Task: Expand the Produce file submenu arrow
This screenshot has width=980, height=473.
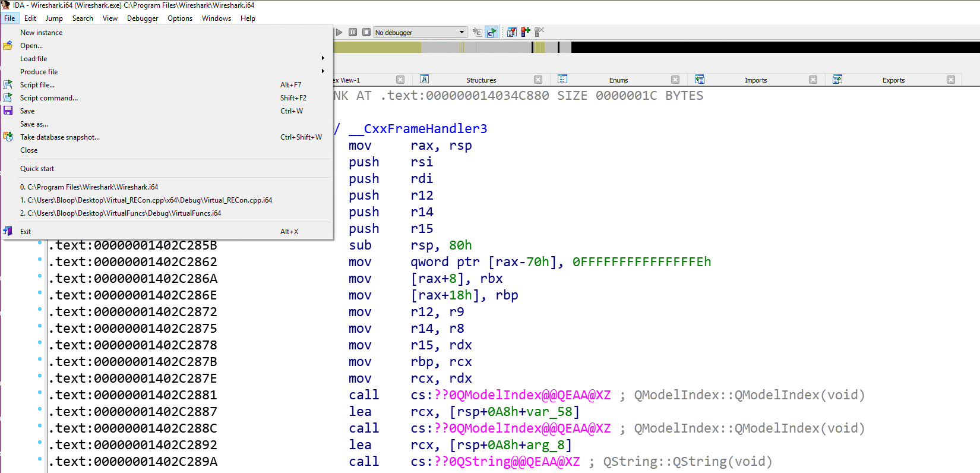Action: coord(323,71)
